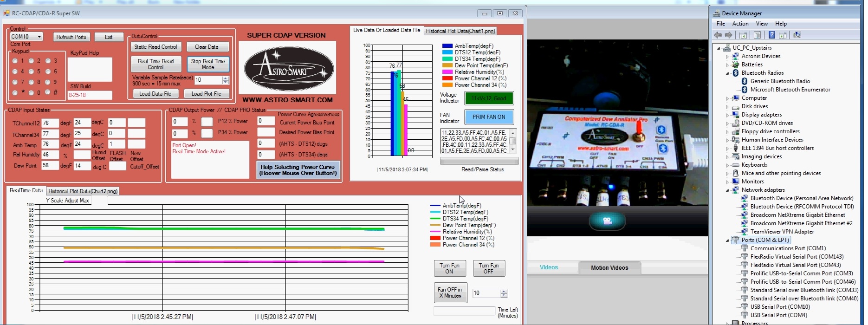Screen dimensions: 868x325
Task: Click the Read/Parse Status progress bar
Action: pyautogui.click(x=479, y=161)
